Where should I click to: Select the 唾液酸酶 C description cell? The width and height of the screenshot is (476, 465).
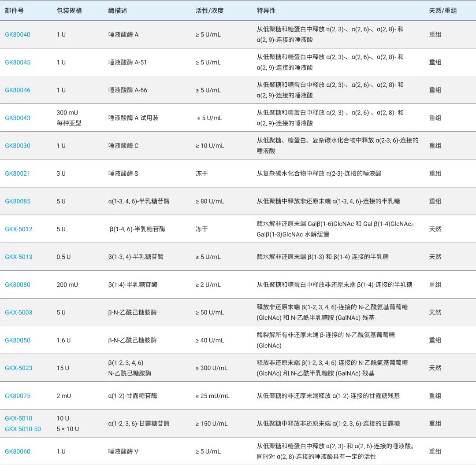point(123,146)
